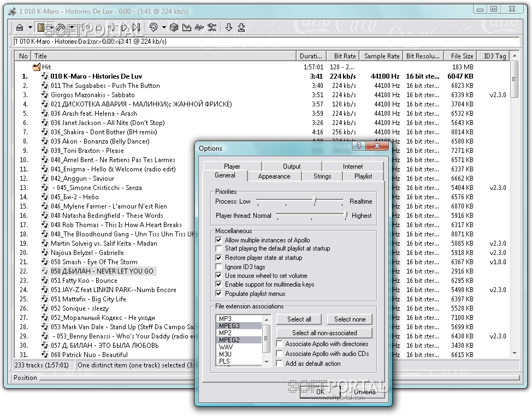Viewport: 532px width, 416px height.
Task: Click the Select none button
Action: [350, 319]
